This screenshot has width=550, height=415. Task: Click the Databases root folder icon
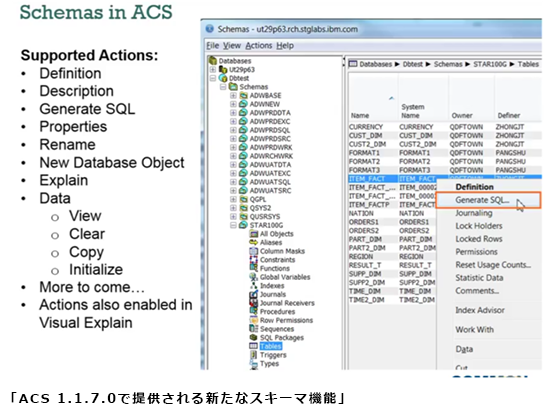pyautogui.click(x=213, y=61)
